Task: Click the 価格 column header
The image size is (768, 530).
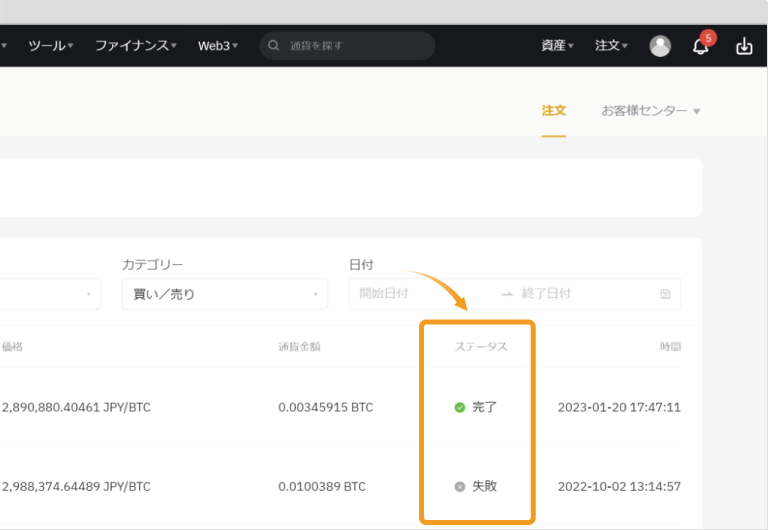Action: click(x=12, y=347)
